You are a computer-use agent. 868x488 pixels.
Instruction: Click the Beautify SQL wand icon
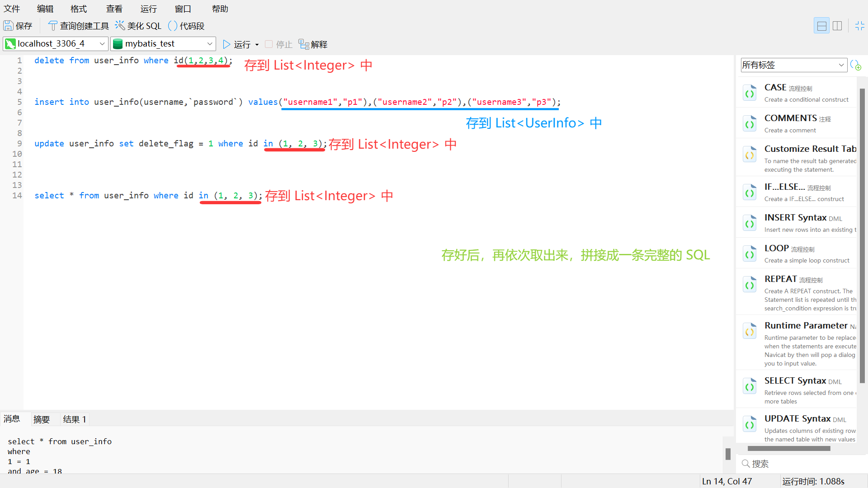[120, 25]
